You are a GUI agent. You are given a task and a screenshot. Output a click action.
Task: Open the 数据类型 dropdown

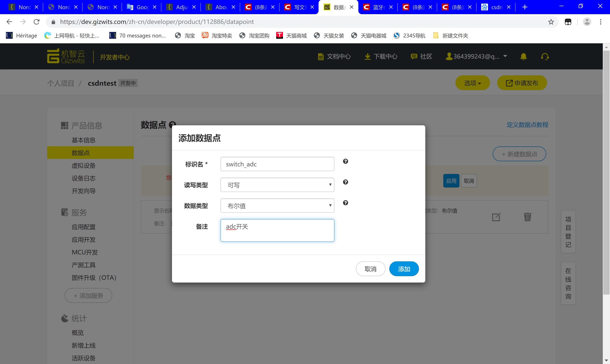click(277, 205)
